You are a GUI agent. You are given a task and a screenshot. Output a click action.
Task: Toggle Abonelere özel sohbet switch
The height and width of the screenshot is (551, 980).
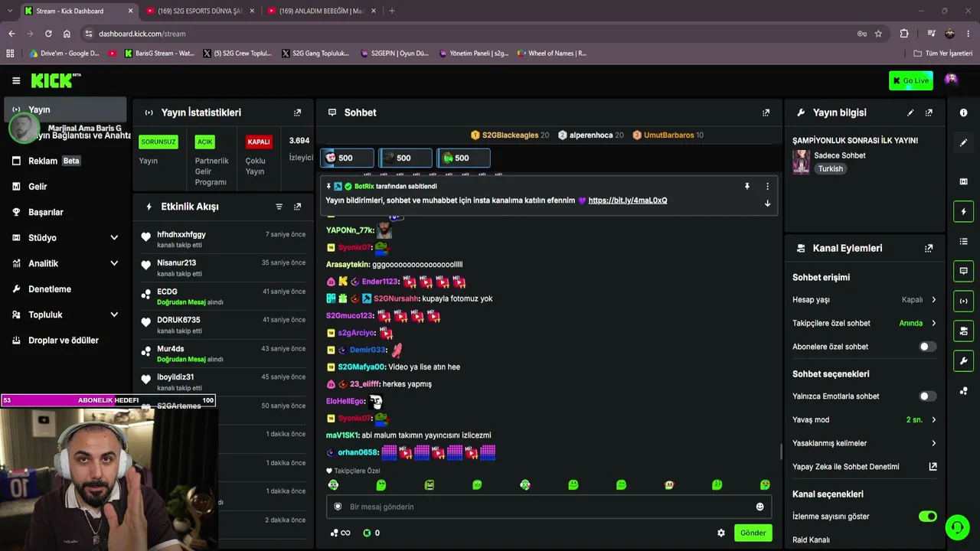point(927,347)
